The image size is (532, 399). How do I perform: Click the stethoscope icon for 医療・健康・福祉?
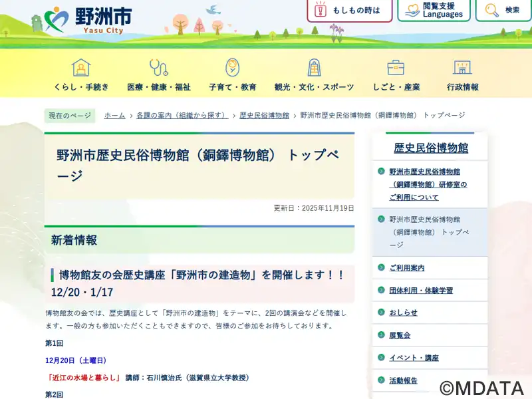158,68
